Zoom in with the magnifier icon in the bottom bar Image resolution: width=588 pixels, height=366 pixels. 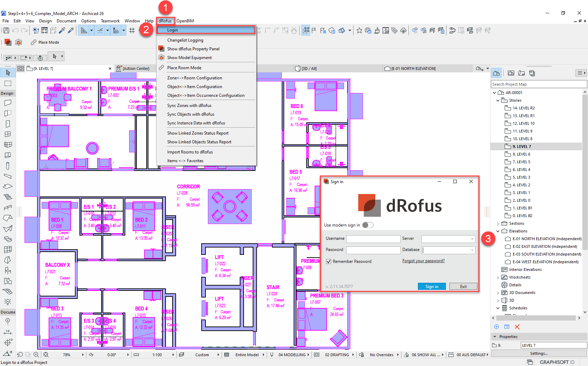coord(36,354)
